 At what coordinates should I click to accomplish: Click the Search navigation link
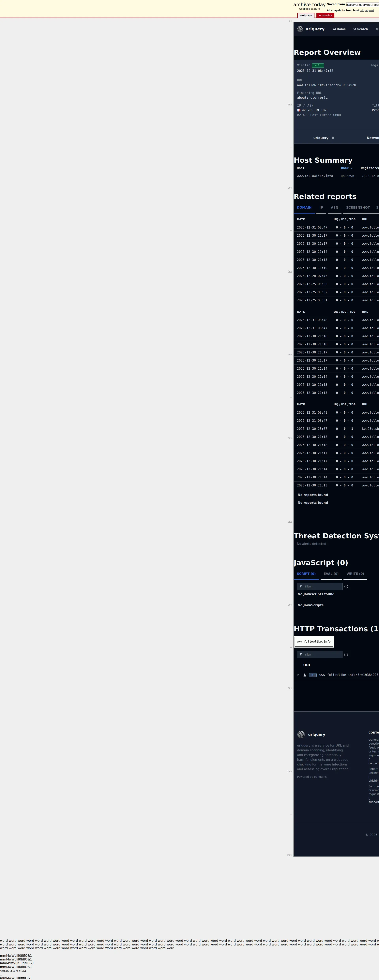point(360,29)
